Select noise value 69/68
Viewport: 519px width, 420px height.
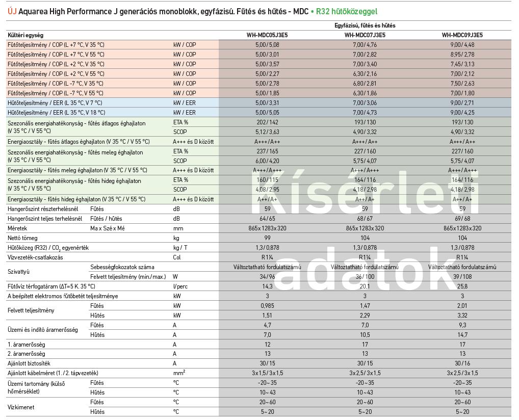pos(462,219)
